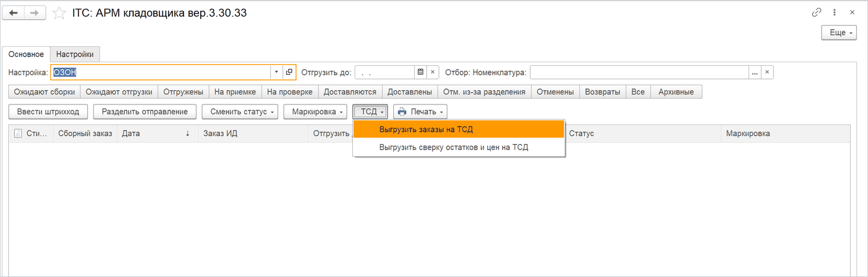Screen dimensions: 868x277
Task: Click the Разделить отправление button
Action: 145,112
